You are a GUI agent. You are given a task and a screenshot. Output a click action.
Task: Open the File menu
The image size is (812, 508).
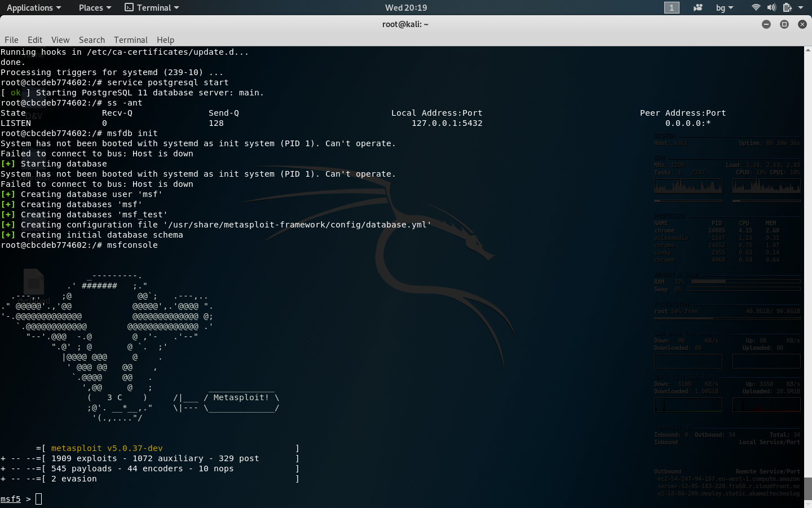pyautogui.click(x=11, y=40)
